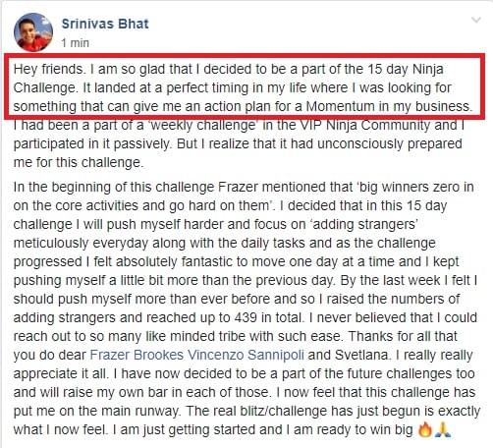Click the quoted 'adding strangers' phrase
The width and height of the screenshot is (493, 448).
[361, 224]
